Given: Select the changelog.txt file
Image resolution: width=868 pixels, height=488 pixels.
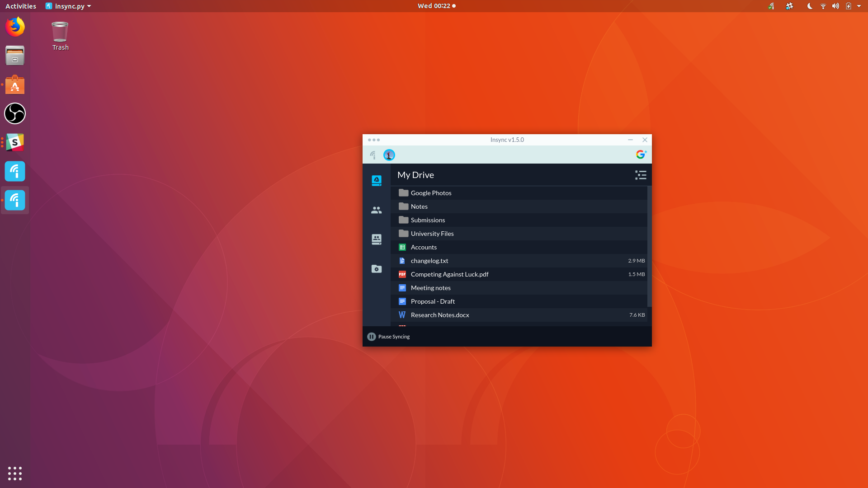Looking at the screenshot, I should (x=519, y=261).
